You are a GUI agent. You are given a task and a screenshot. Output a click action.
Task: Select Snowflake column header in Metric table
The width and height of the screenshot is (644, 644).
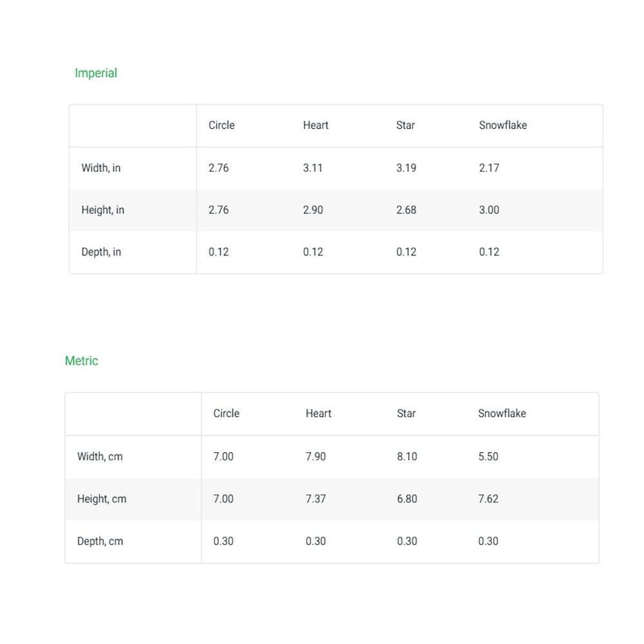(x=502, y=413)
